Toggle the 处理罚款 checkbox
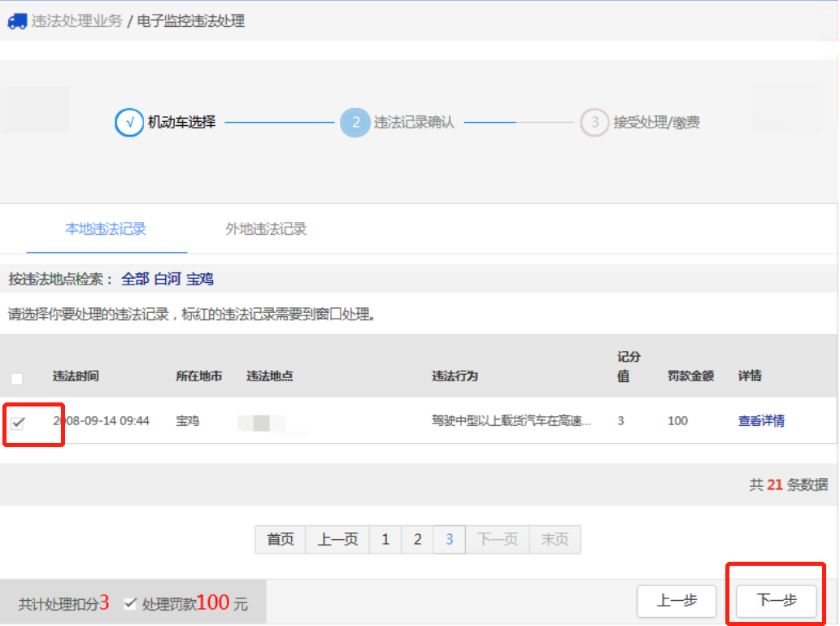This screenshot has height=626, width=840. 130,603
